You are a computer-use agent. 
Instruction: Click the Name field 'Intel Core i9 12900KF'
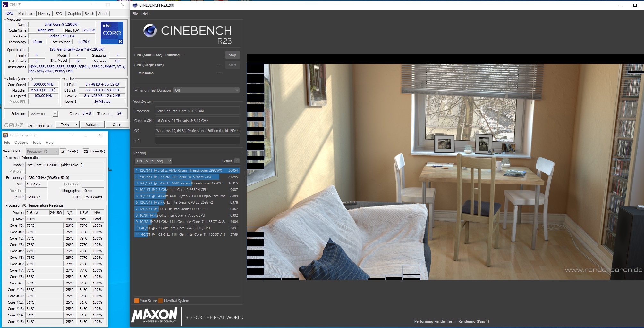point(62,24)
